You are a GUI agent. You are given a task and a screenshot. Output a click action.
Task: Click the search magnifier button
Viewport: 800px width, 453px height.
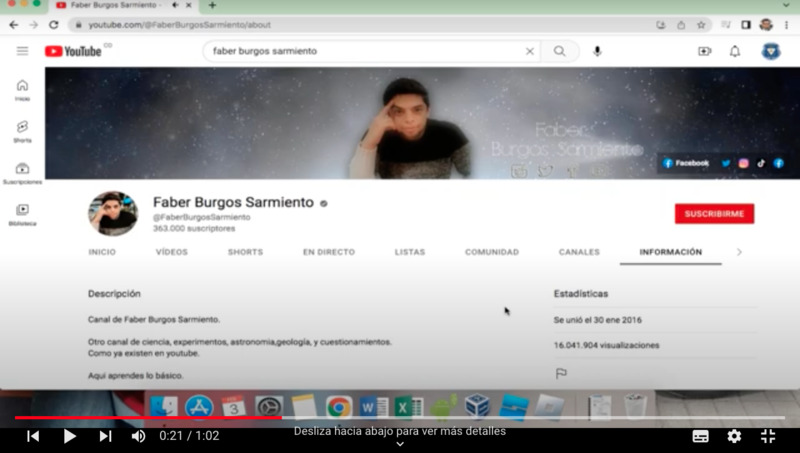click(560, 51)
